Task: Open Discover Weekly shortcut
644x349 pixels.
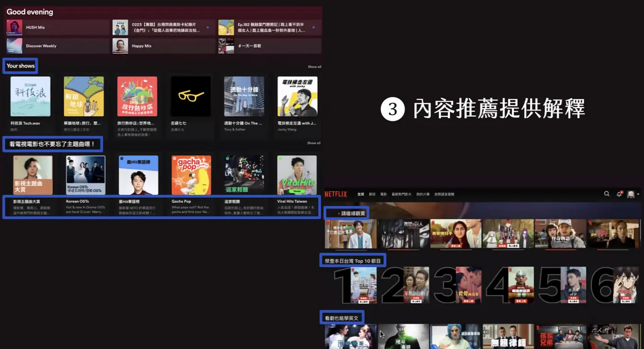Action: point(57,46)
